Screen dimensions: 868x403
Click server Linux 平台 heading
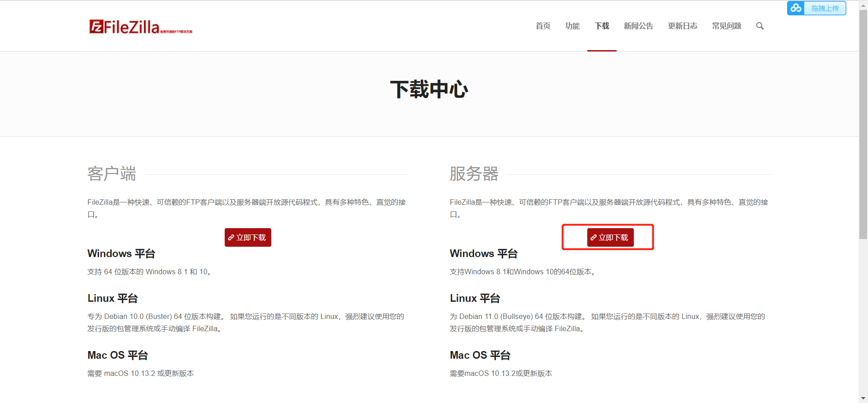tap(475, 298)
